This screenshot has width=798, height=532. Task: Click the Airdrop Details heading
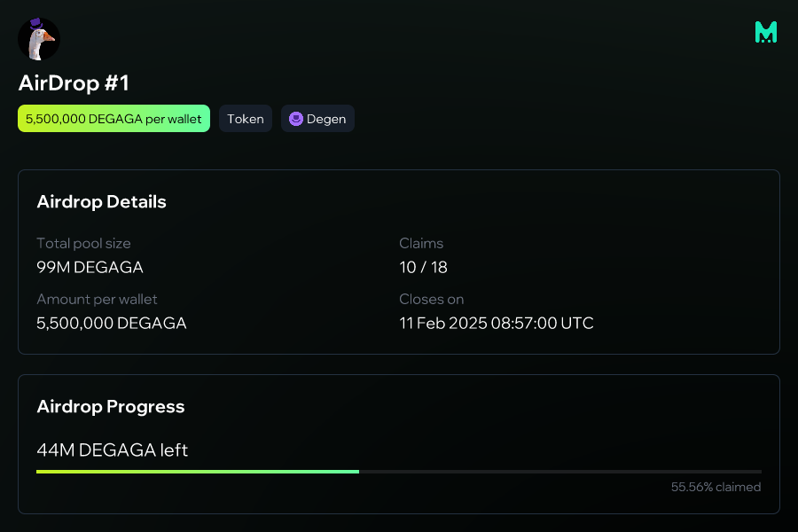click(101, 201)
